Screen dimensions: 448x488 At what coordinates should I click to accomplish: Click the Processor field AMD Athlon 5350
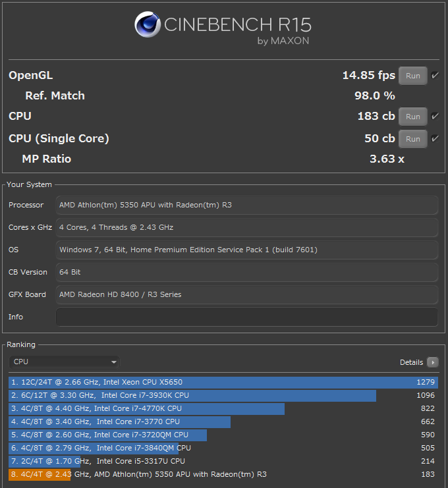pyautogui.click(x=247, y=205)
